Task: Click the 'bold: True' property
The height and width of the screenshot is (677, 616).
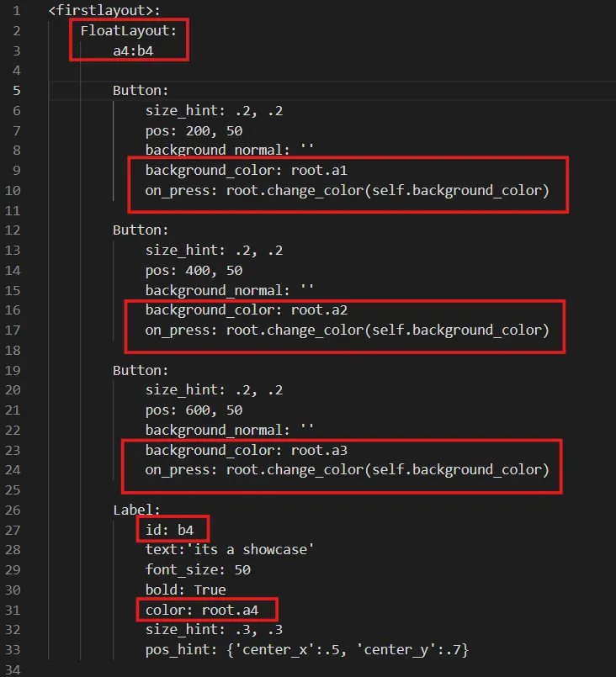Action: click(185, 590)
